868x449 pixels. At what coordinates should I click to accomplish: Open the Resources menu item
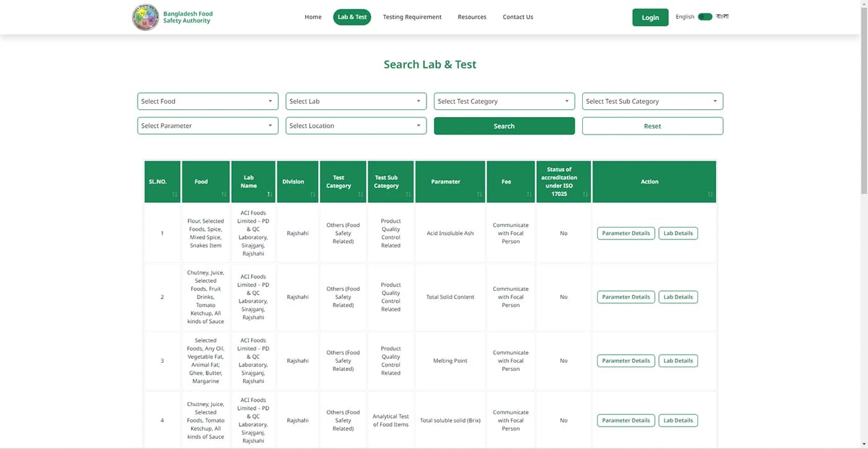tap(472, 17)
